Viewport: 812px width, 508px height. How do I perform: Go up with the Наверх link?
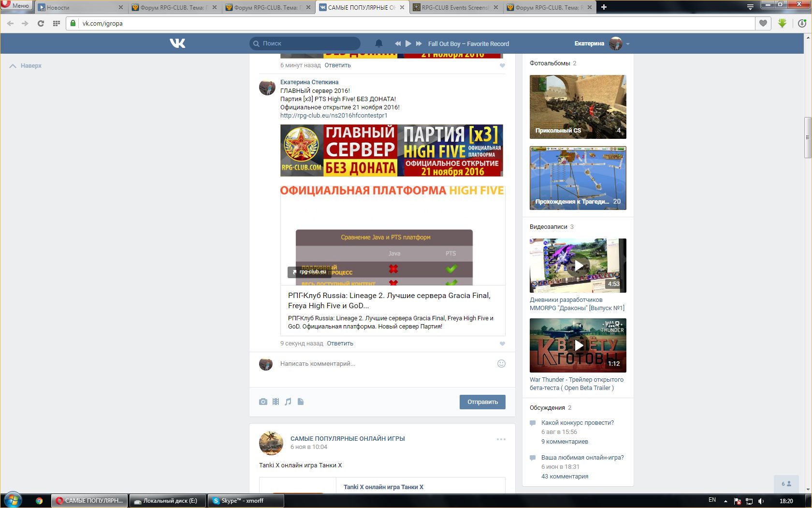26,66
